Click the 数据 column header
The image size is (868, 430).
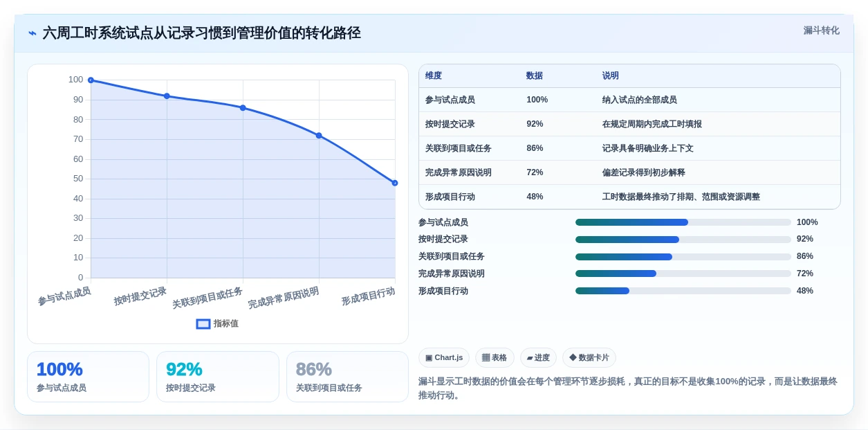(535, 75)
